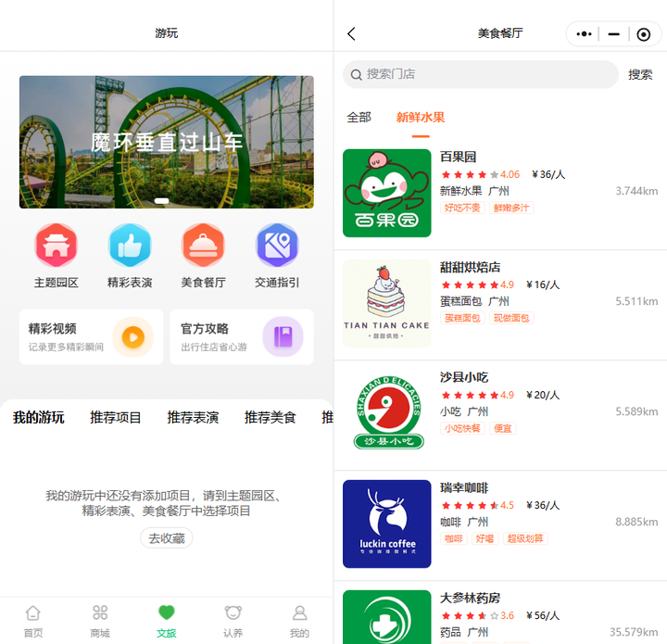Click the 好喝 tag
Screen dimensions: 667x644
[x=485, y=538]
